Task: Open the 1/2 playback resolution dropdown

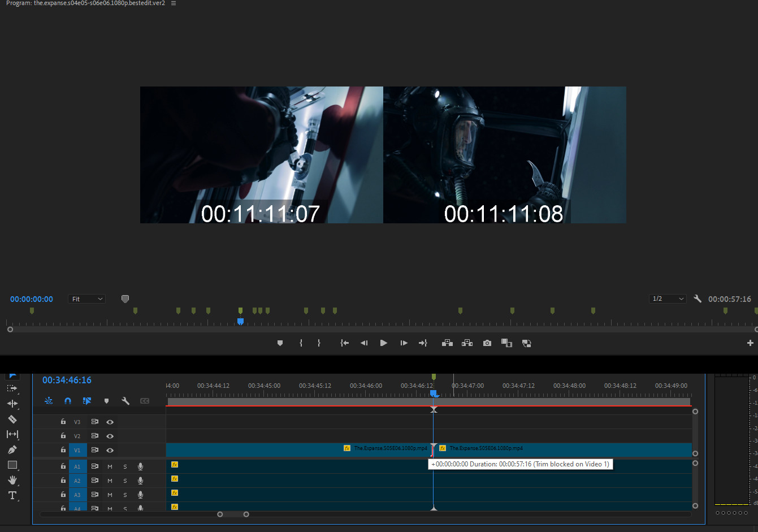Action: coord(668,299)
